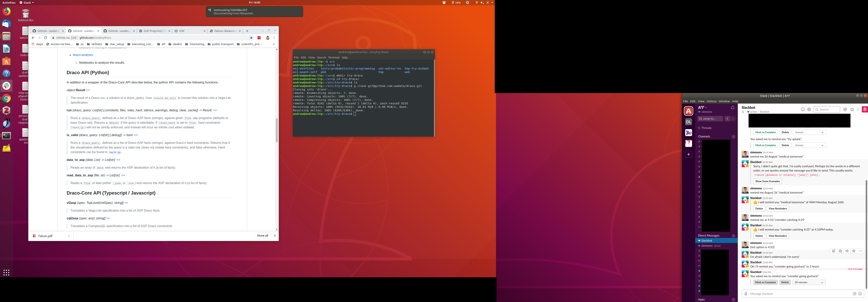Click Show Some Examples button
The height and width of the screenshot is (302, 868).
tap(767, 181)
